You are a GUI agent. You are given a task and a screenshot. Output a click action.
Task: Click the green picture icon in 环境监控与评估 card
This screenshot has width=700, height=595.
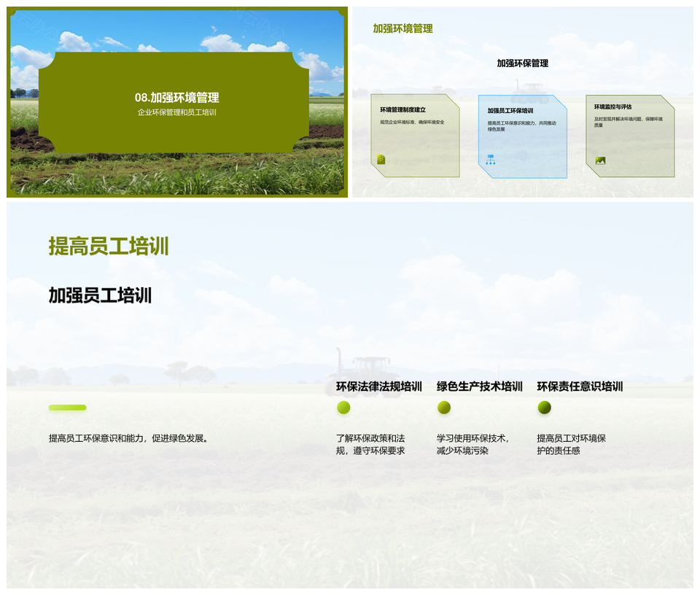point(600,160)
